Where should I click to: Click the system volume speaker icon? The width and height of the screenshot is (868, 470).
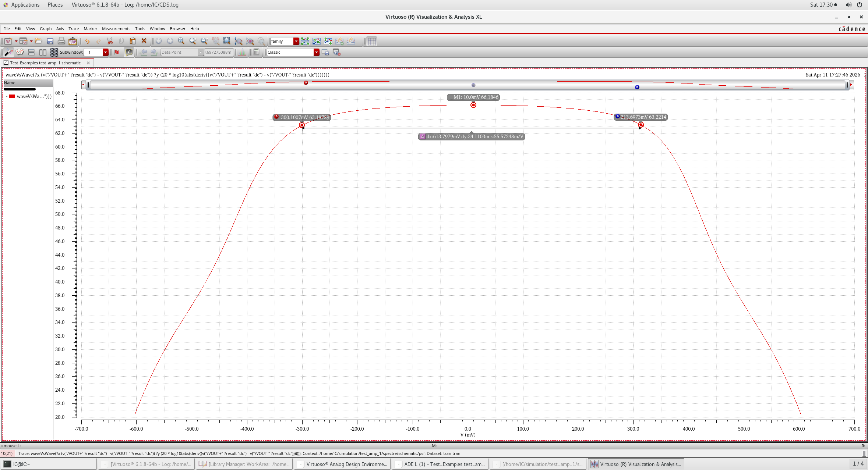[x=848, y=5]
